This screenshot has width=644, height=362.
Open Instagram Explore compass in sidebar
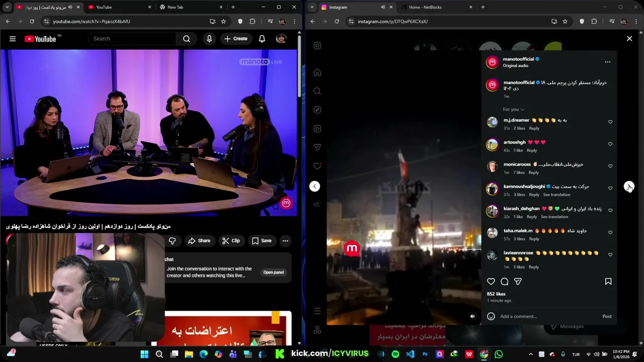coord(317,110)
